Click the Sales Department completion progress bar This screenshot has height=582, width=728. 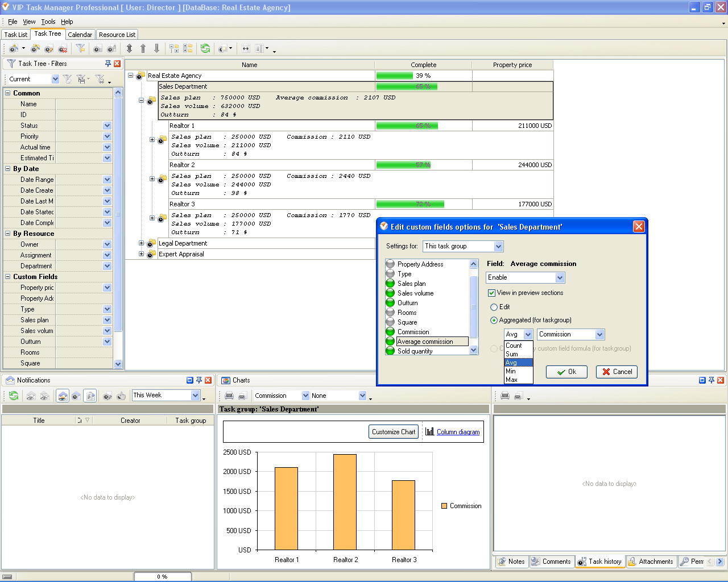407,86
